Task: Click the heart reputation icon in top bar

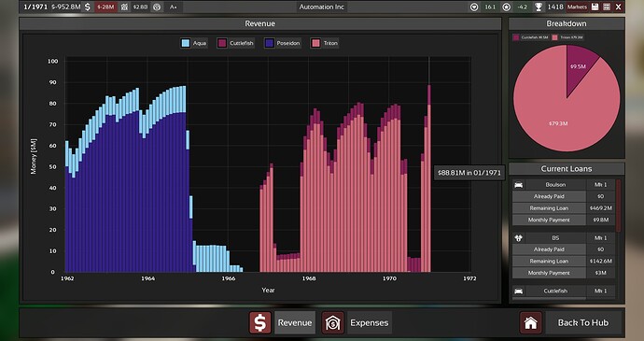Action: point(474,7)
